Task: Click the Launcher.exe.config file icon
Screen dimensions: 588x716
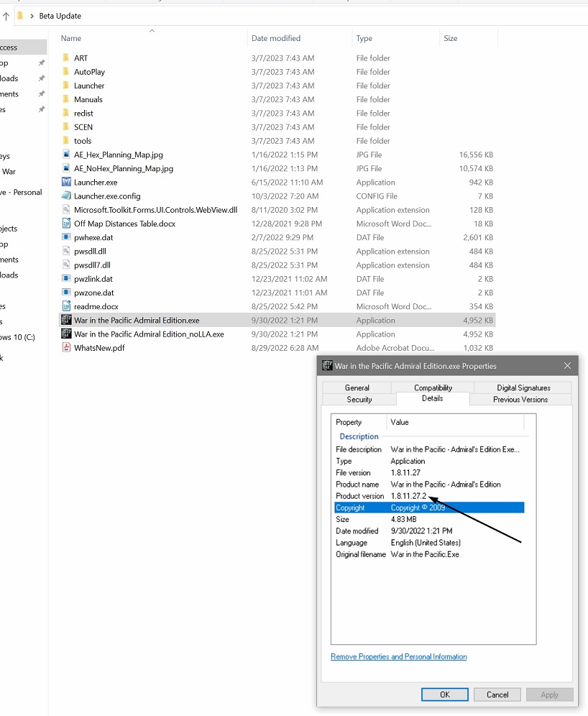Action: [x=66, y=196]
